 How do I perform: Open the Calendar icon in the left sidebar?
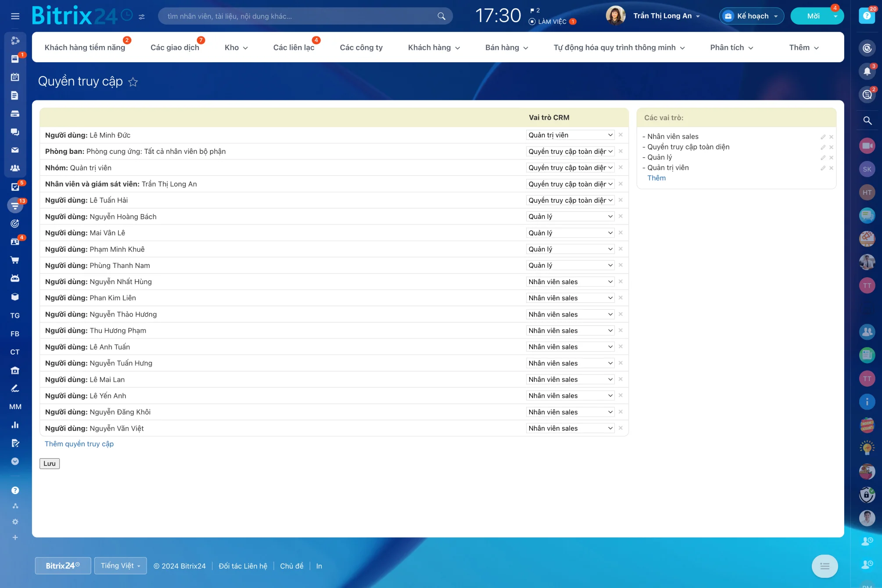[x=15, y=77]
